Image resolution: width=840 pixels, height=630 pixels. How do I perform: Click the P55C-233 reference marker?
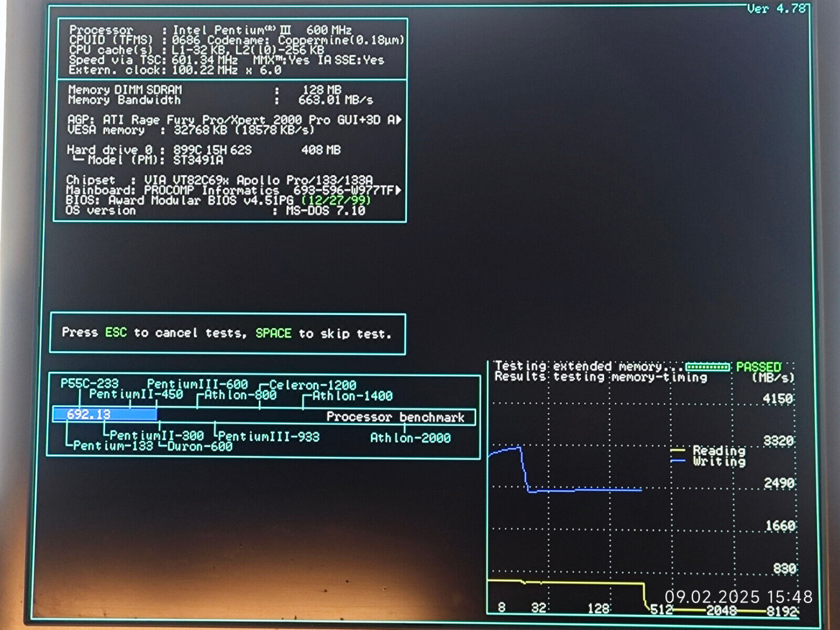89,383
